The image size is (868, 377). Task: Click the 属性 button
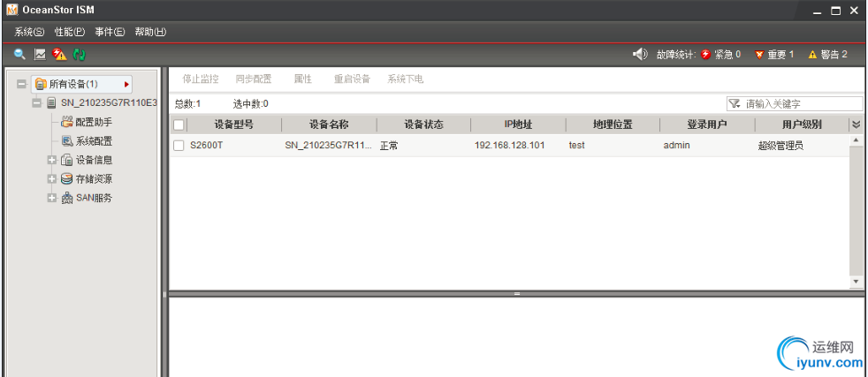(x=303, y=79)
